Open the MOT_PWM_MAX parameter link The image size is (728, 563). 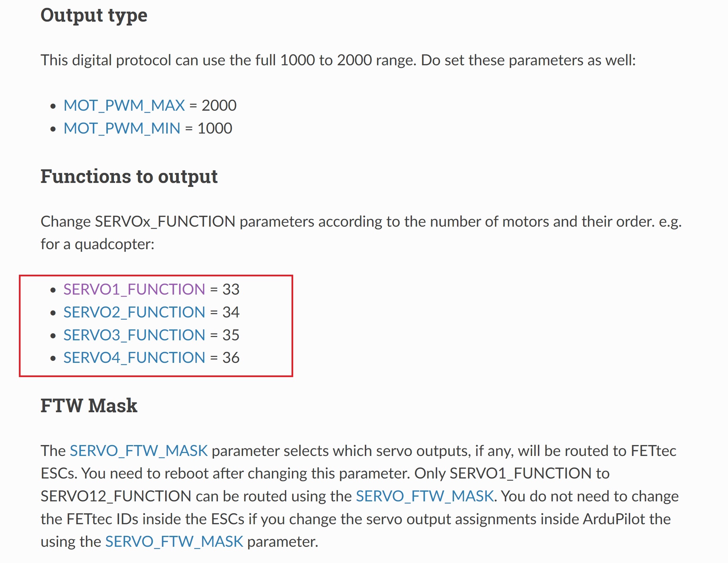tap(124, 106)
